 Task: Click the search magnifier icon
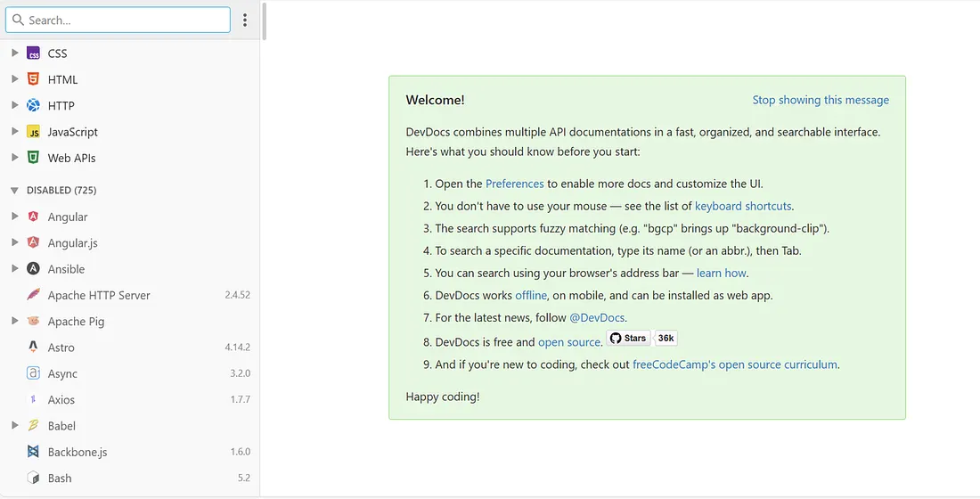pos(18,20)
